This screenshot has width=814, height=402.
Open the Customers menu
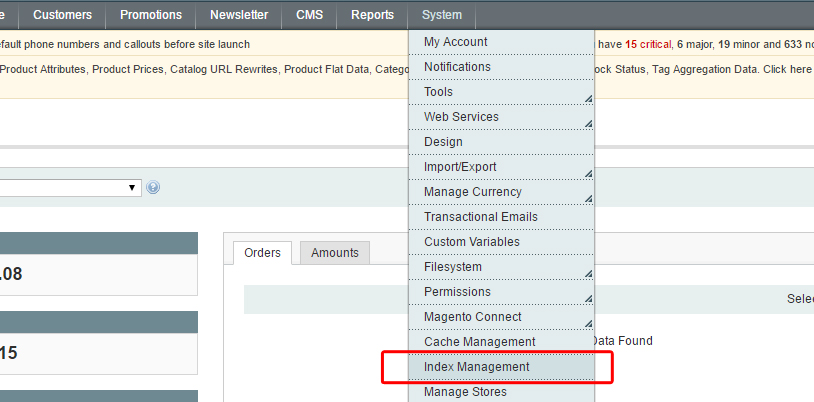coord(62,15)
